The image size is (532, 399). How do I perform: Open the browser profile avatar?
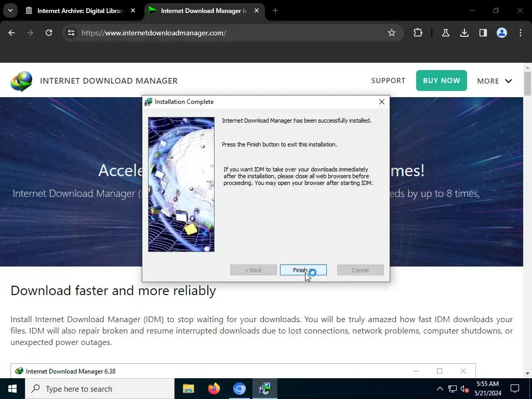[502, 33]
